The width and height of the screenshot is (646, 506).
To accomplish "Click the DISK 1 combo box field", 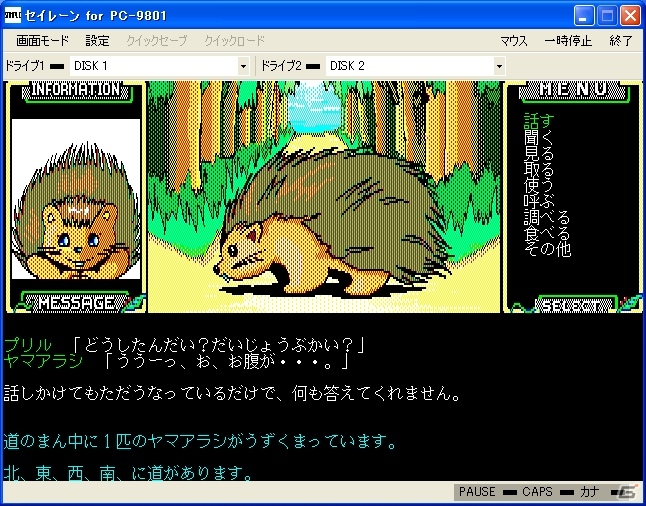I will [x=159, y=66].
